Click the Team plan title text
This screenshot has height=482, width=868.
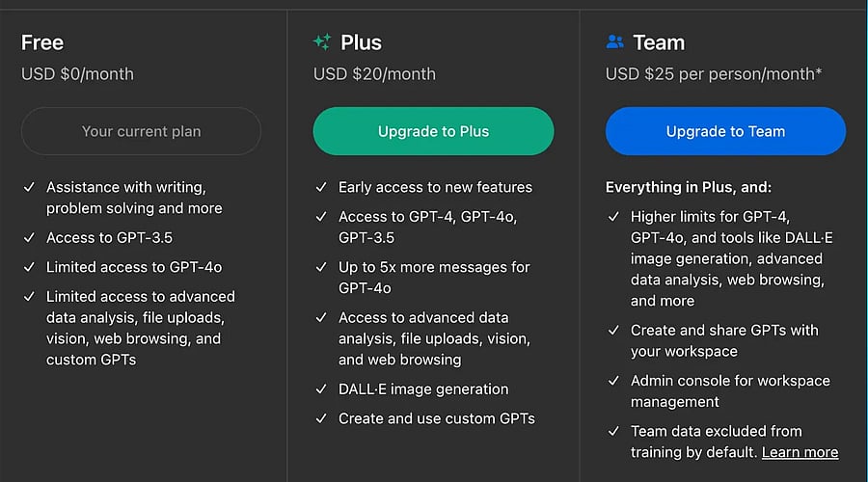click(x=659, y=42)
